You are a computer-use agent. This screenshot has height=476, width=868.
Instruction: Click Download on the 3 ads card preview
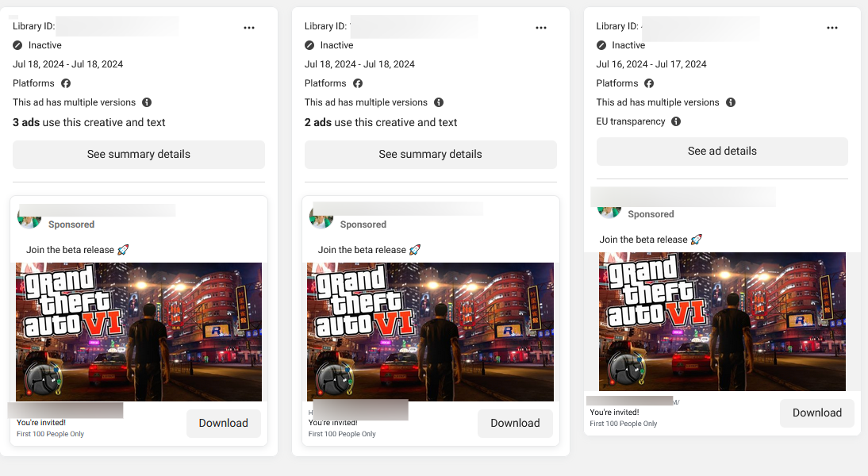223,423
